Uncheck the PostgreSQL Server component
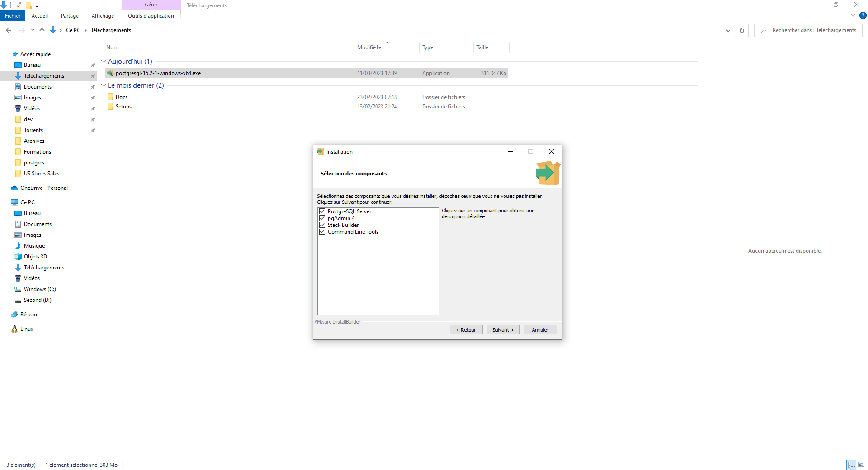This screenshot has height=470, width=868. point(322,211)
